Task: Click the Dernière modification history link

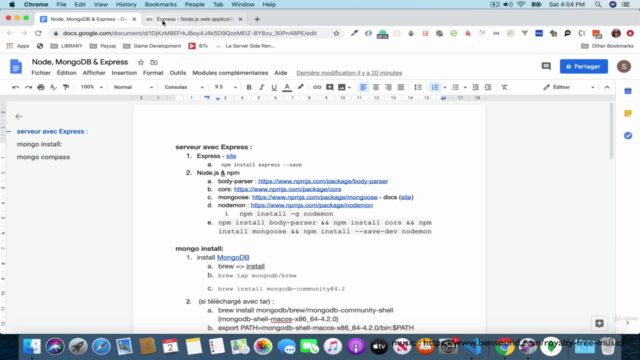Action: [349, 73]
